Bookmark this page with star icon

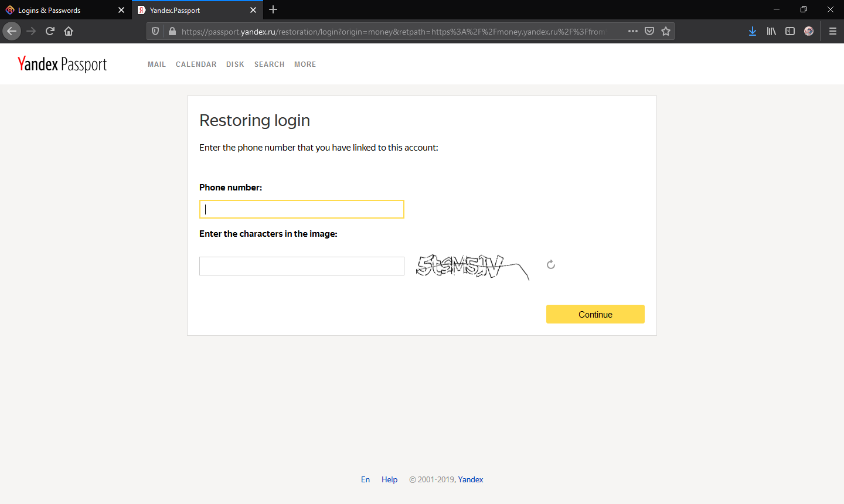666,31
